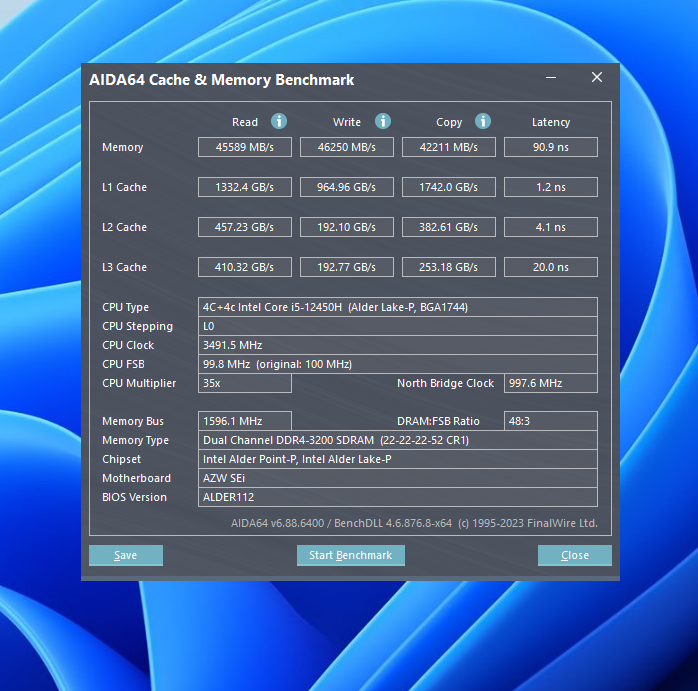Click the L1 Cache row label
The height and width of the screenshot is (691, 698).
(124, 187)
